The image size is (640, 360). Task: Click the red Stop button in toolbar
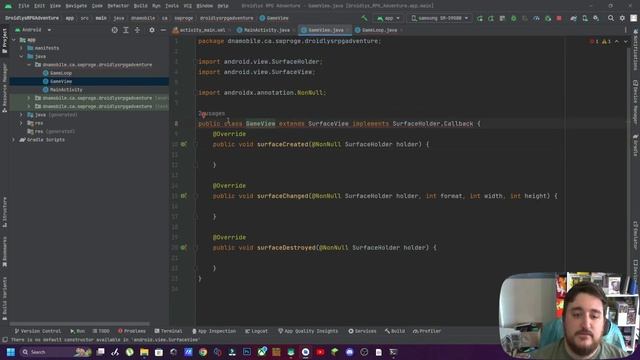click(559, 18)
